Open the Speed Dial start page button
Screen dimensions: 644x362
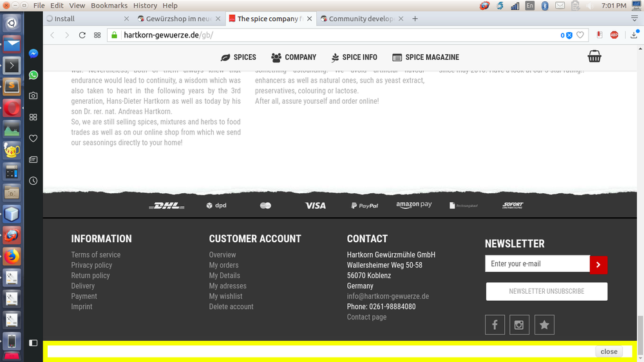tap(97, 35)
